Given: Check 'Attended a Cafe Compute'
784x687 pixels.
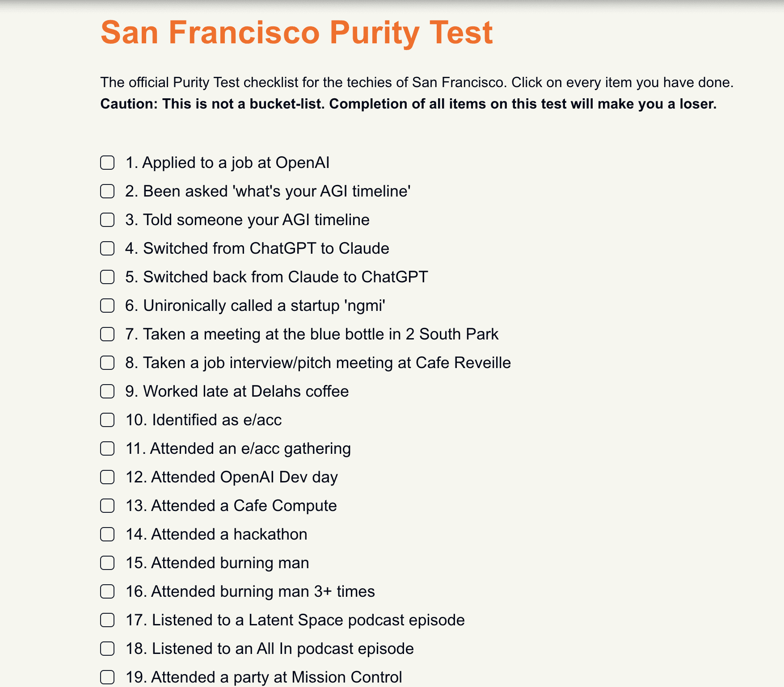Looking at the screenshot, I should tap(107, 506).
